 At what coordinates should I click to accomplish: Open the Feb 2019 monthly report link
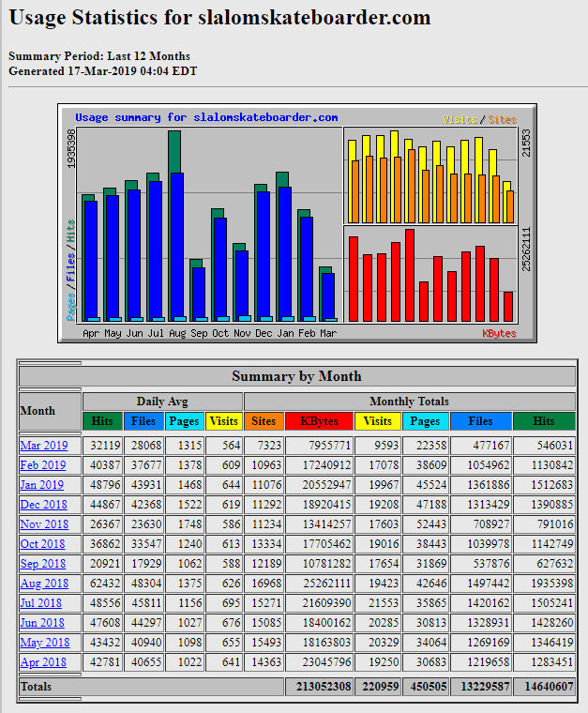tap(43, 465)
